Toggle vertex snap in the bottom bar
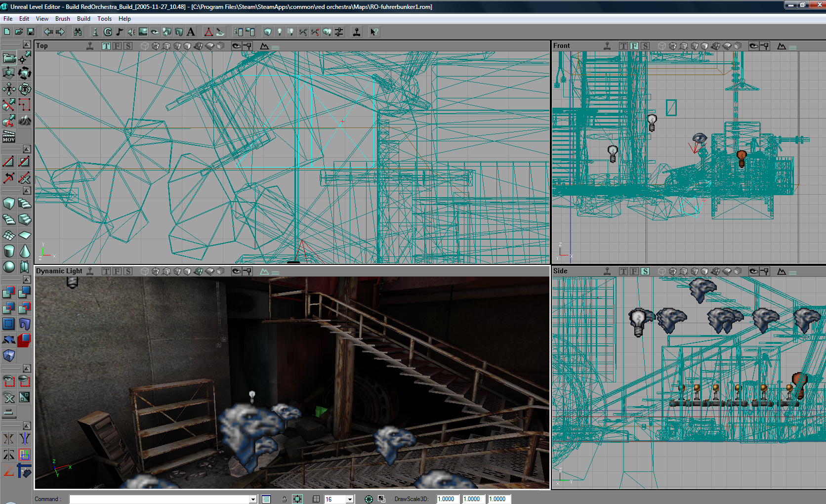 pyautogui.click(x=297, y=499)
